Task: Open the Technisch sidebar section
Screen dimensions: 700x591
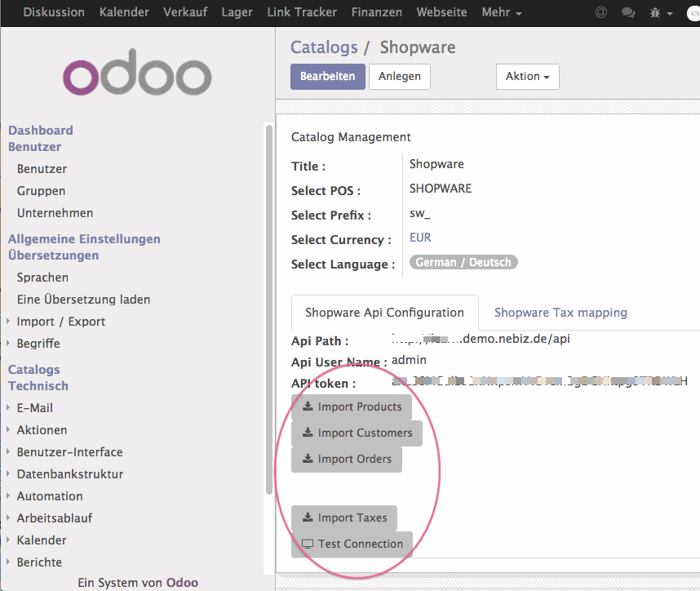Action: click(x=38, y=385)
